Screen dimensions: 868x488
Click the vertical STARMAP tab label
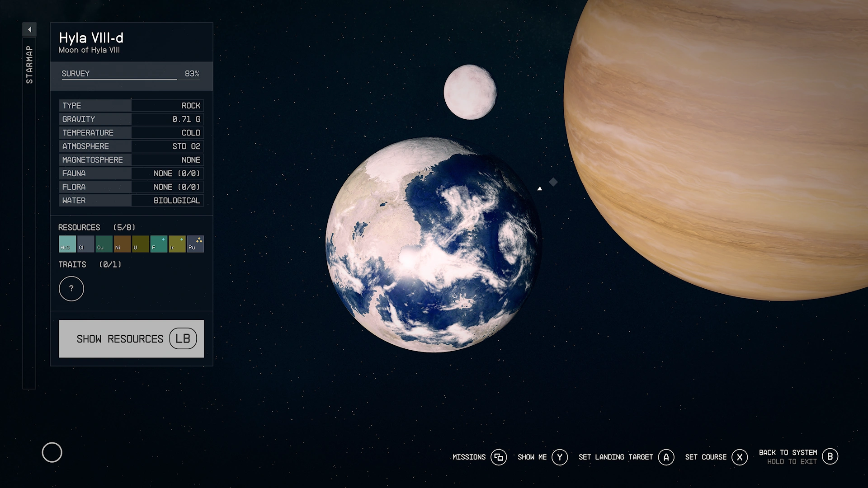29,64
